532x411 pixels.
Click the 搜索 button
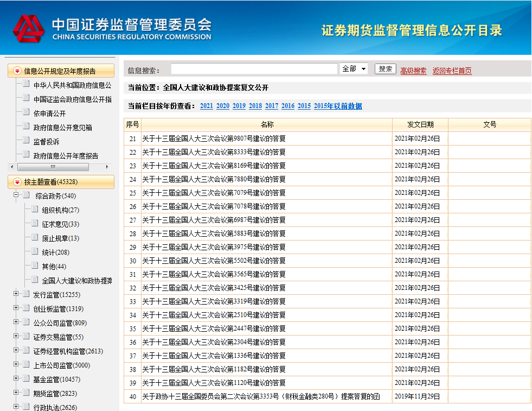[386, 69]
